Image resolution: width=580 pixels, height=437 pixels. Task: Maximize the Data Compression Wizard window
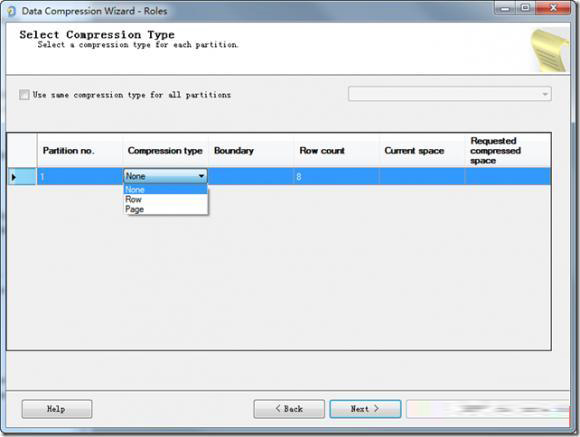point(525,8)
